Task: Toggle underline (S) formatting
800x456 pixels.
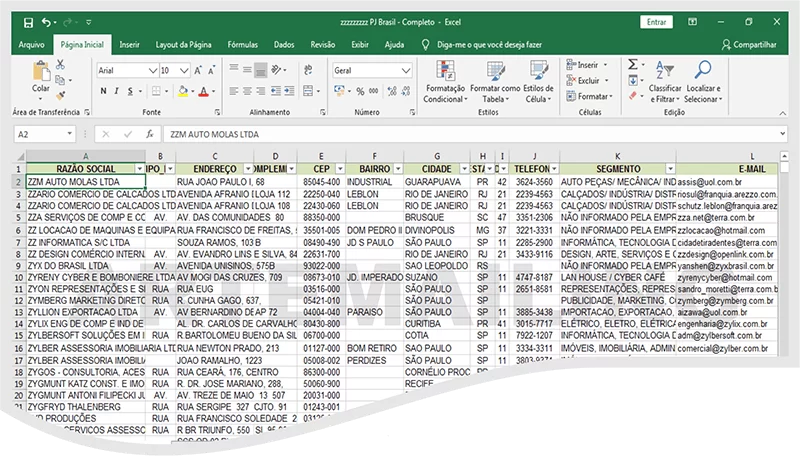Action: [x=130, y=91]
